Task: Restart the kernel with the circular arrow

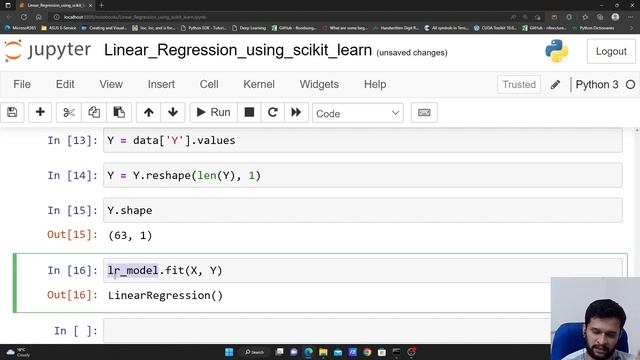Action: point(273,112)
